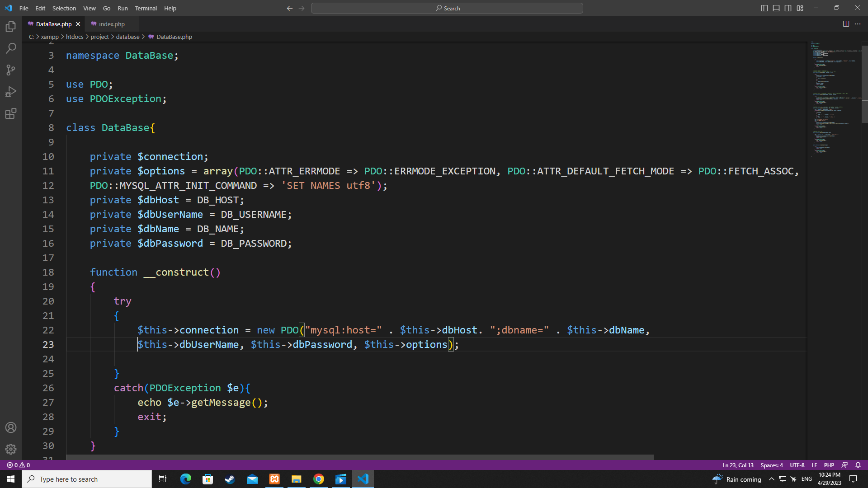Open the Search view in activity bar

tap(11, 48)
